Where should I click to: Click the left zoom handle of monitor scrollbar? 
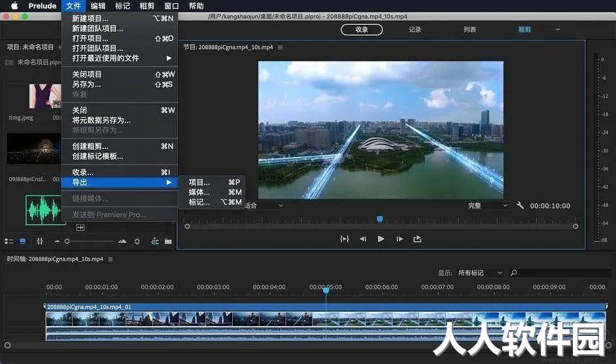tap(188, 226)
